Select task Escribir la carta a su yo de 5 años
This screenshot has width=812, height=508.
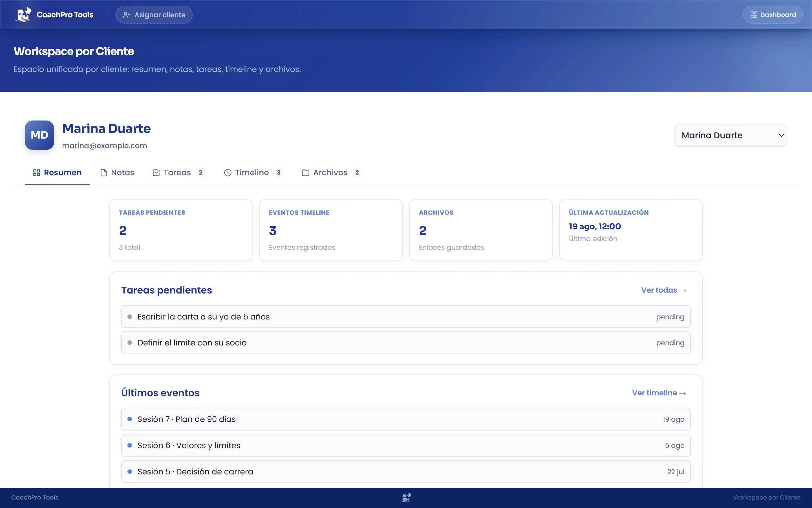pos(406,316)
